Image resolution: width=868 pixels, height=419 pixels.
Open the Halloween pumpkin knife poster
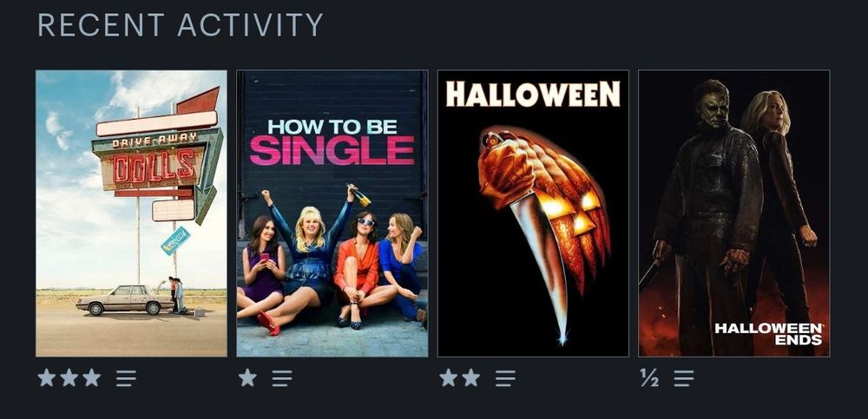point(533,213)
